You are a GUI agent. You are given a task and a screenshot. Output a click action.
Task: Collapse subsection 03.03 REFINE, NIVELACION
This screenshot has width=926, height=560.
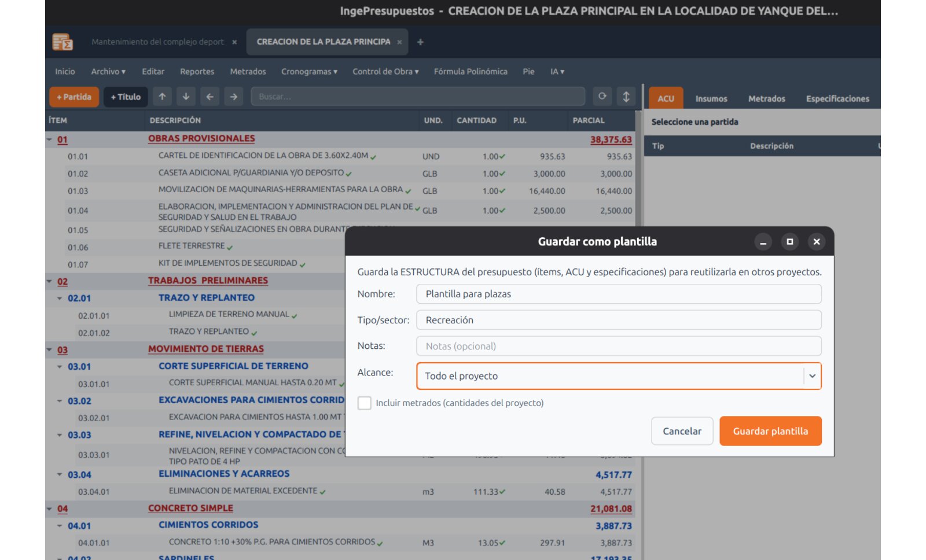60,435
